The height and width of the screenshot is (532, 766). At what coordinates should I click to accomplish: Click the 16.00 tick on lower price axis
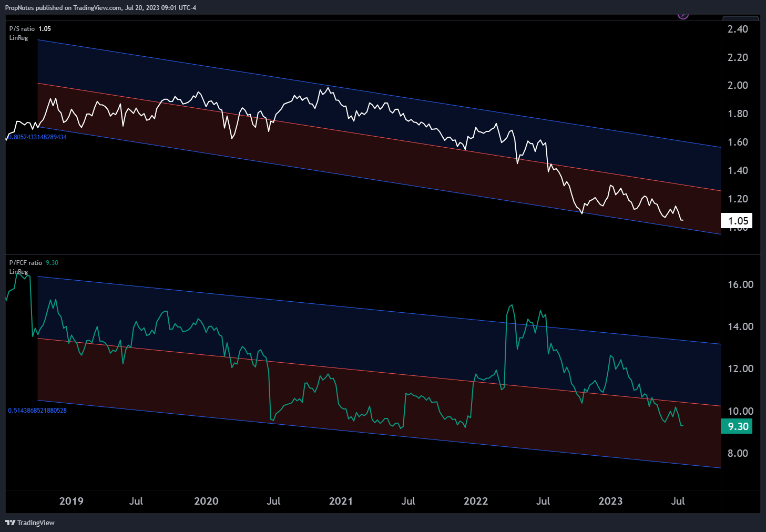coord(740,285)
